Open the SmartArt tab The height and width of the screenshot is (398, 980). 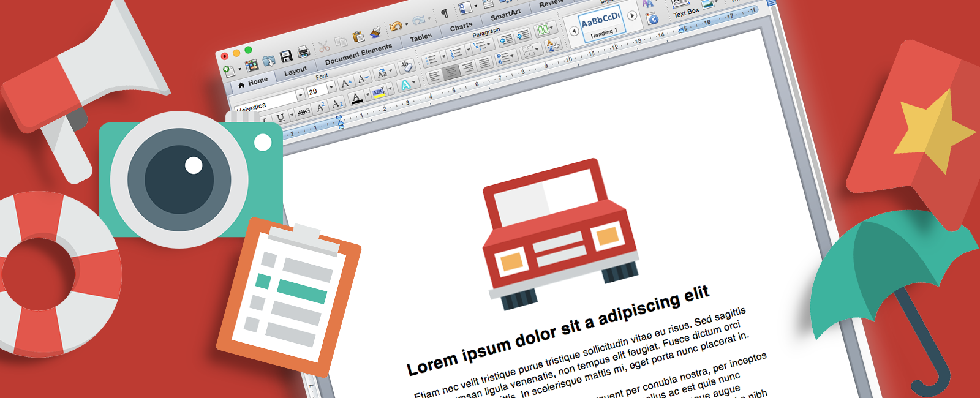point(506,15)
